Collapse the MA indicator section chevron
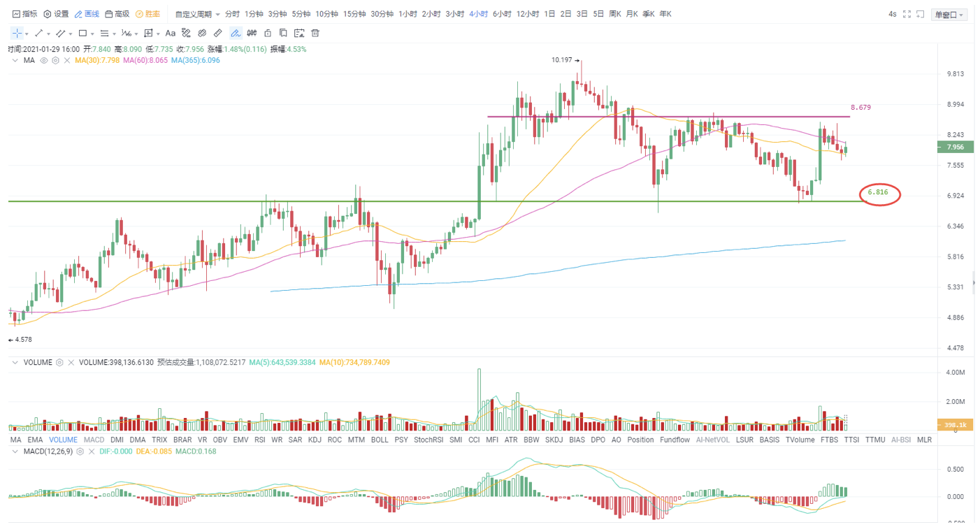 [x=14, y=62]
